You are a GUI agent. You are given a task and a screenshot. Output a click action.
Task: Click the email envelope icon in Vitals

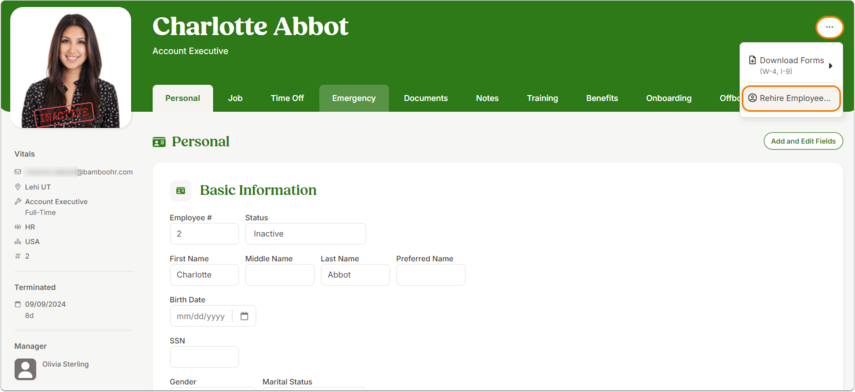coord(18,172)
